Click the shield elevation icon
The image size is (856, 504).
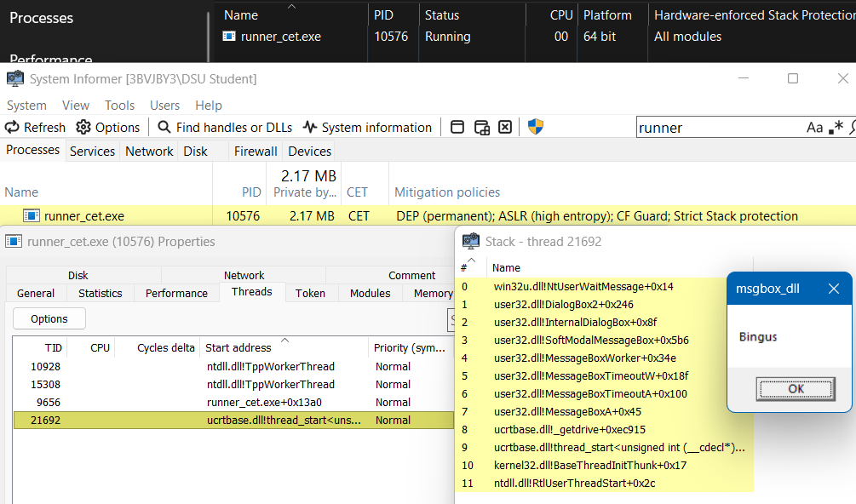coord(536,127)
